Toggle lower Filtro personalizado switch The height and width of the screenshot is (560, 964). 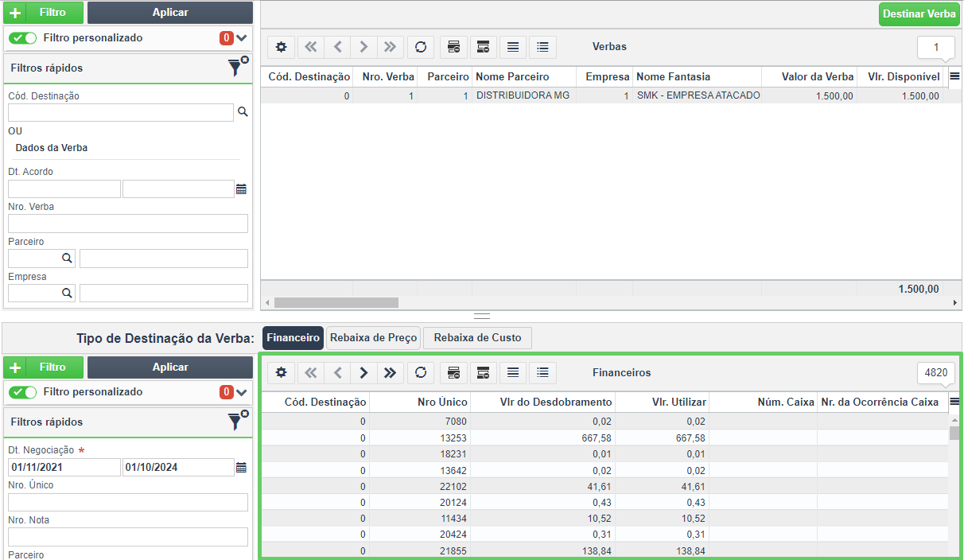click(23, 392)
